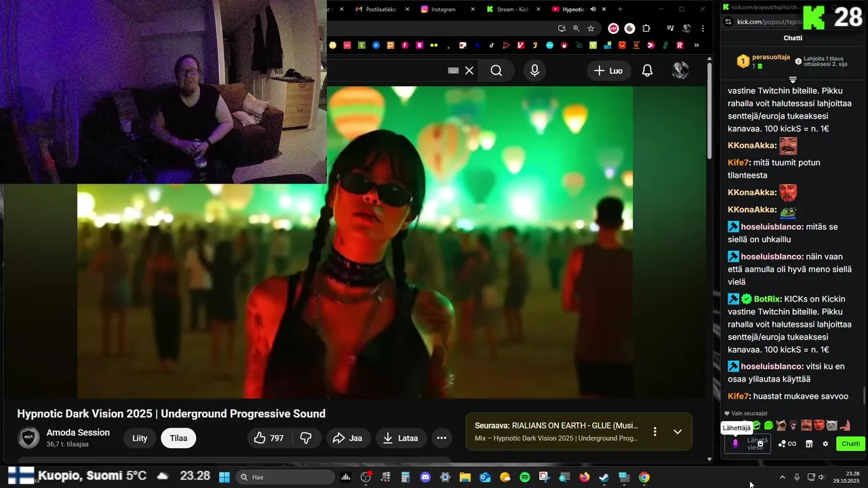Open more actions ellipsis beside Lataa

pyautogui.click(x=441, y=438)
